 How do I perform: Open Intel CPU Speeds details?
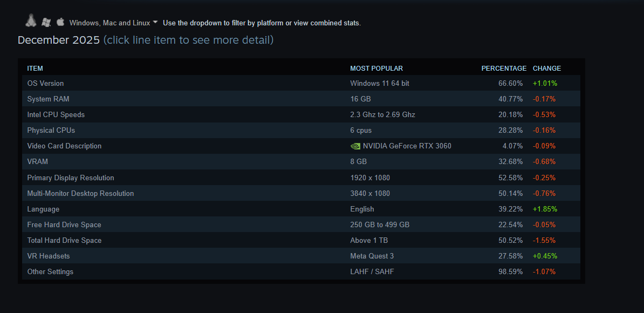coord(56,115)
